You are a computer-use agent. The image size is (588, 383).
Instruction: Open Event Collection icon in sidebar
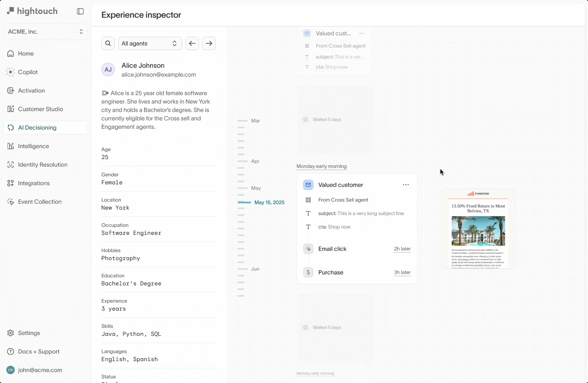[x=11, y=202]
